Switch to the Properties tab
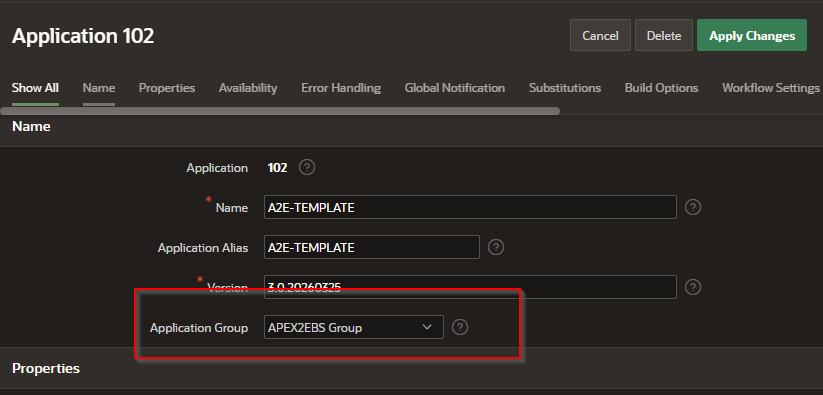823x395 pixels. (167, 88)
